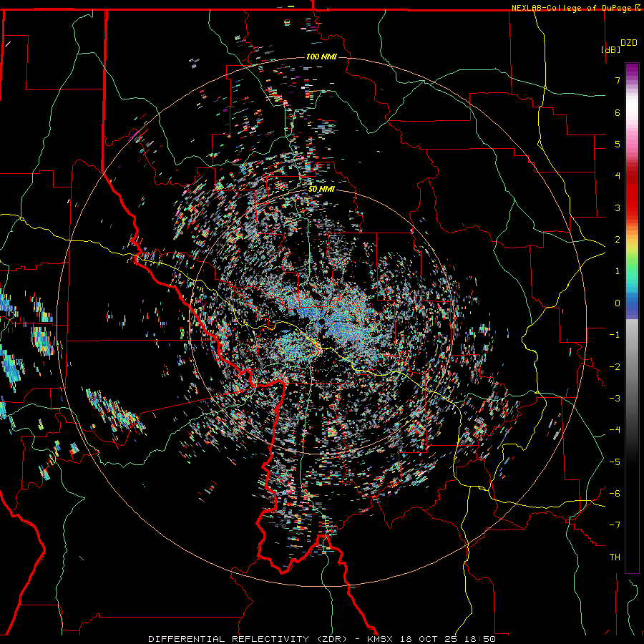Select the -6 value on the color scale

(615, 494)
